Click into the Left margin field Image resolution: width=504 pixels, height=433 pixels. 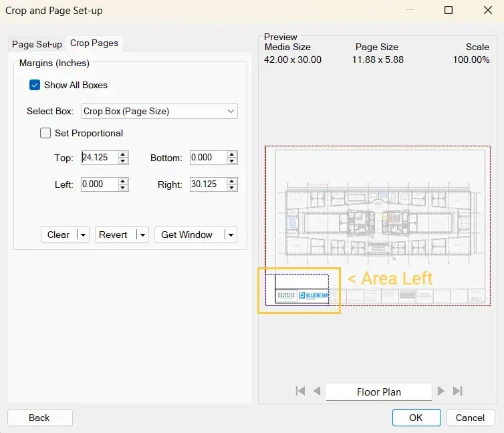pyautogui.click(x=100, y=184)
